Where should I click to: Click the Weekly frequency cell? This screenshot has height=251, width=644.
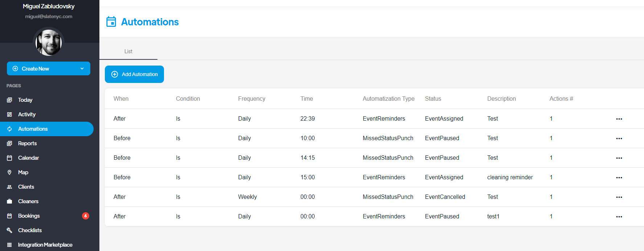coord(247,197)
